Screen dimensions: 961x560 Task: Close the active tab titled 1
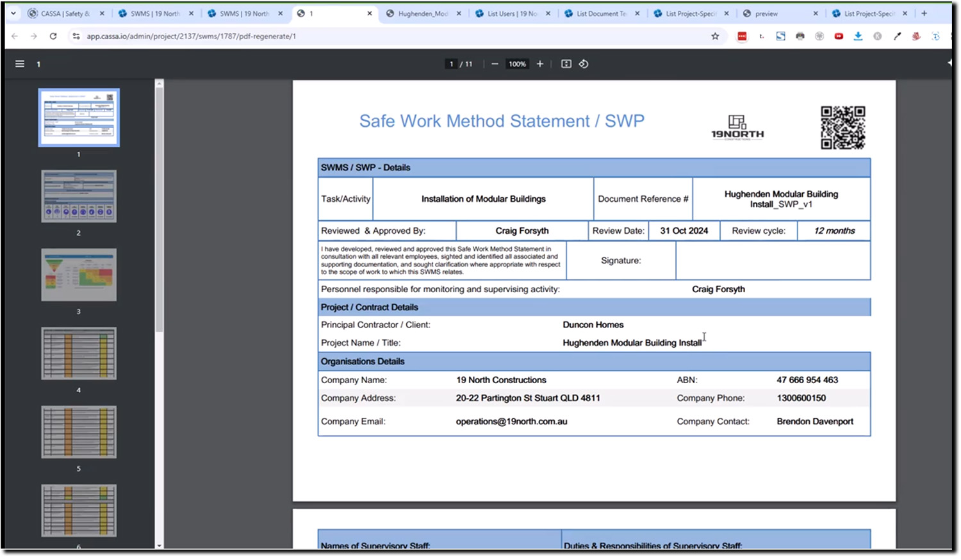370,13
